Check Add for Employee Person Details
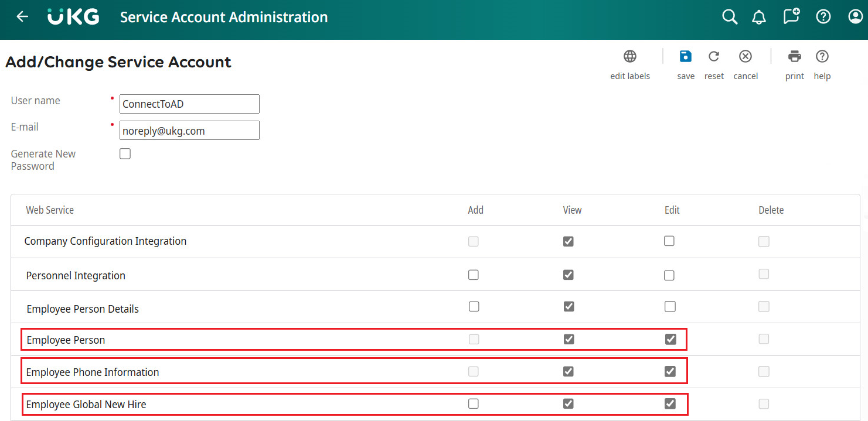This screenshot has width=868, height=421. tap(474, 306)
